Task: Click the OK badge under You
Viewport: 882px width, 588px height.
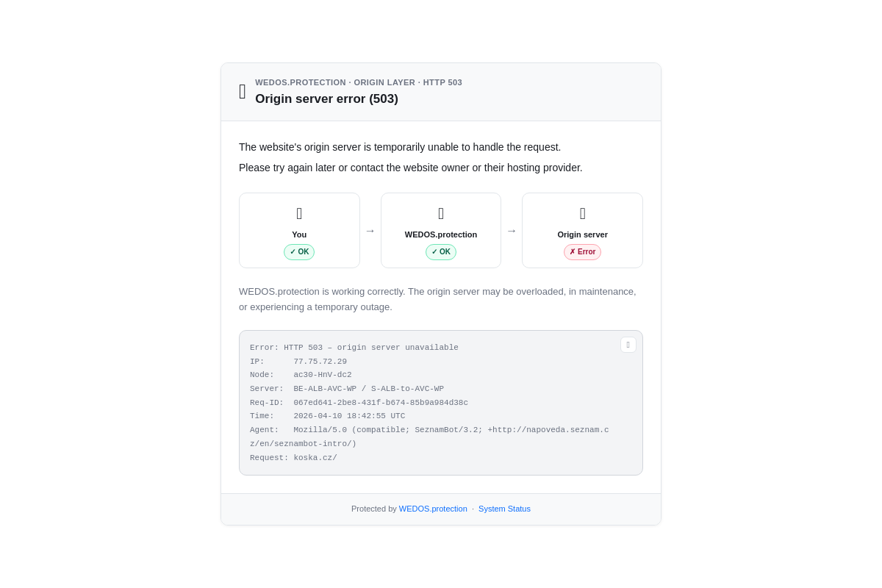Action: (x=299, y=252)
